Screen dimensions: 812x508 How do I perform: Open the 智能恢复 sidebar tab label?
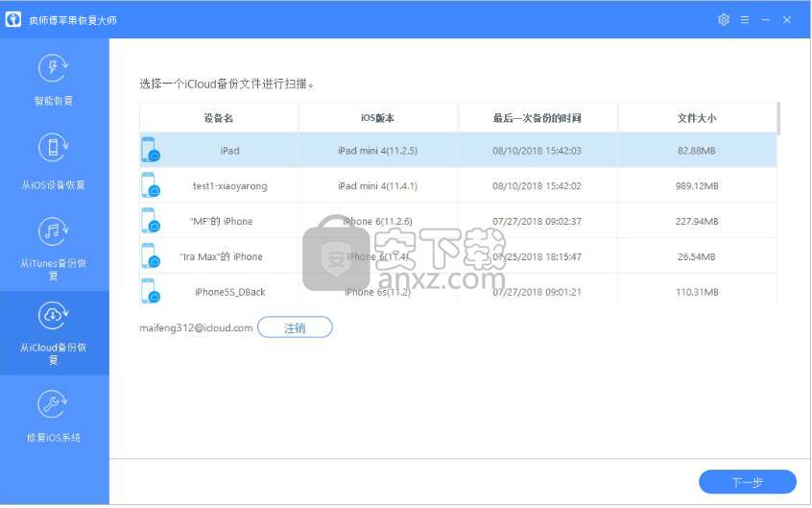pyautogui.click(x=54, y=101)
